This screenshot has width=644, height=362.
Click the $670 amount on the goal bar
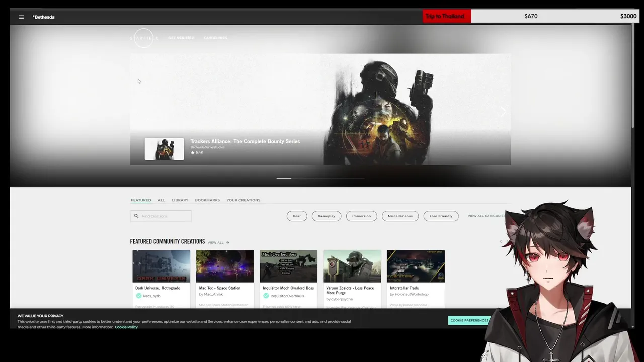point(531,16)
